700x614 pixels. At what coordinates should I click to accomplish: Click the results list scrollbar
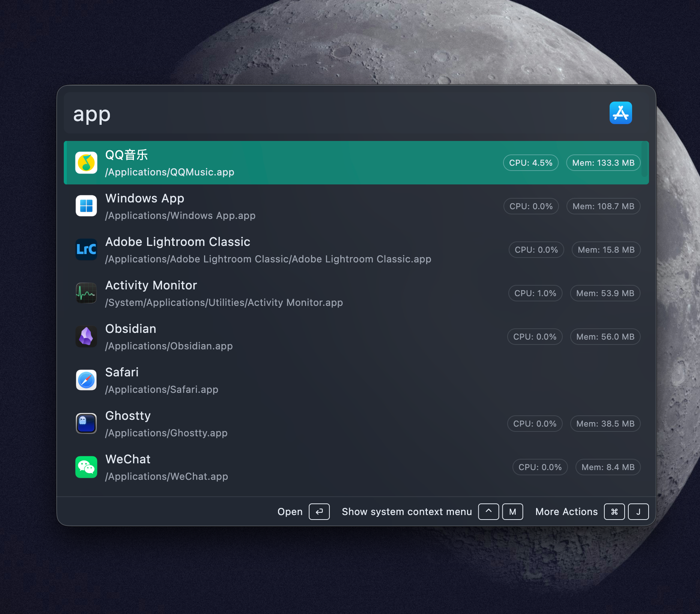pos(644,160)
